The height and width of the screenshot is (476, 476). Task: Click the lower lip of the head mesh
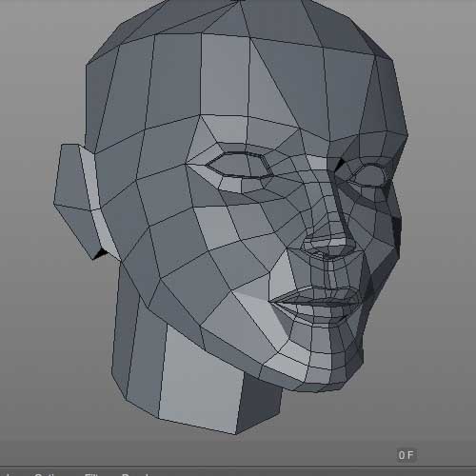(317, 311)
